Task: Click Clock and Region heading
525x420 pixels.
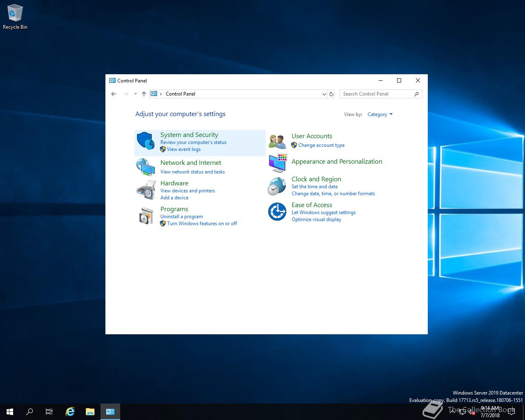Action: pyautogui.click(x=316, y=179)
